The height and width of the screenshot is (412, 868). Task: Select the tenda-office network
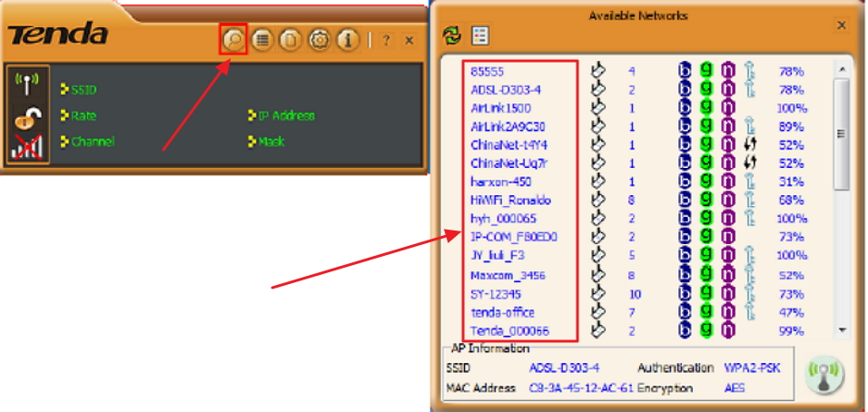point(503,312)
